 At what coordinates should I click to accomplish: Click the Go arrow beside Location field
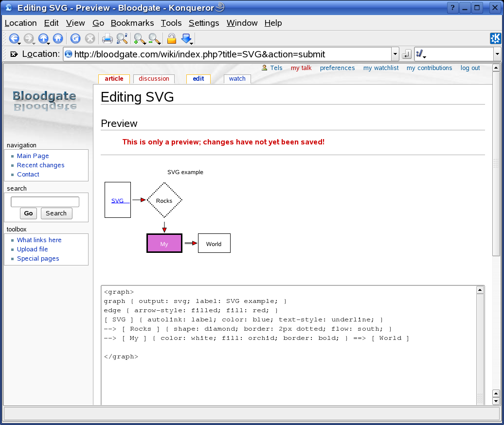407,54
